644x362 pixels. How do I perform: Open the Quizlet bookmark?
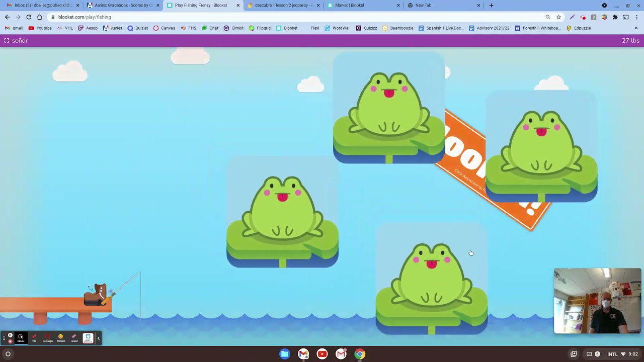(137, 28)
